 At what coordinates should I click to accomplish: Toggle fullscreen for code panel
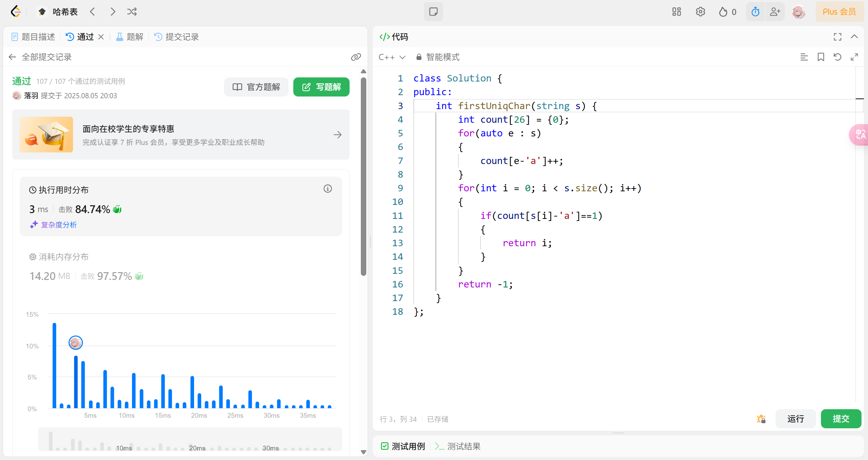[837, 37]
